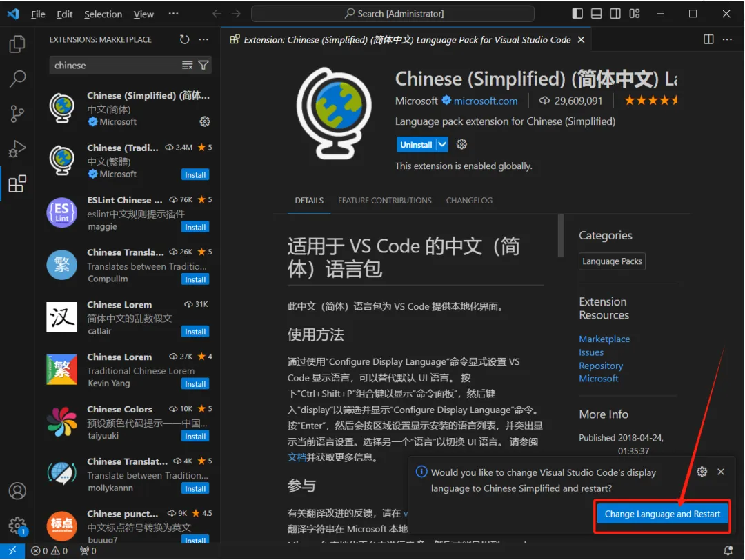This screenshot has width=745, height=560.
Task: Install Chinese (Traditional) language pack
Action: tap(195, 174)
